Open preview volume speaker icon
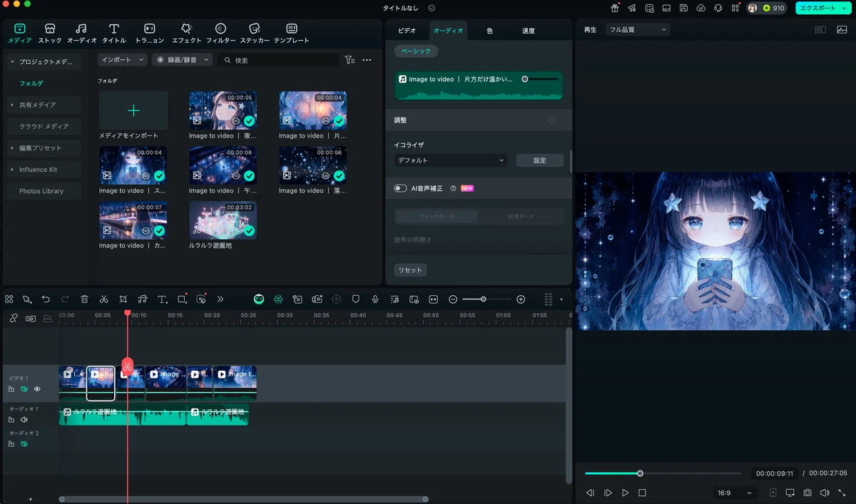This screenshot has height=504, width=856. 825,493
